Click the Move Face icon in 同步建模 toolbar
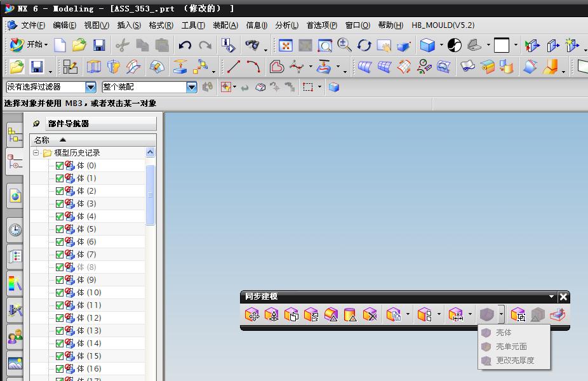Screen dimensions: 588x381 point(252,314)
